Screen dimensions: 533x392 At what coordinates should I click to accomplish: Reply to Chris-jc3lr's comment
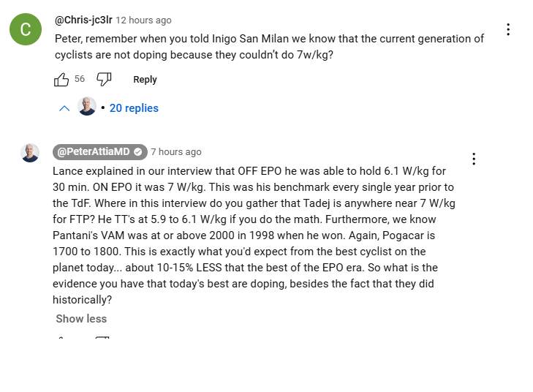145,80
